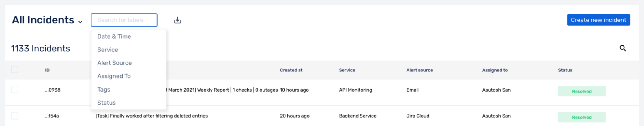
Task: Choose the Tags filter option
Action: click(104, 90)
